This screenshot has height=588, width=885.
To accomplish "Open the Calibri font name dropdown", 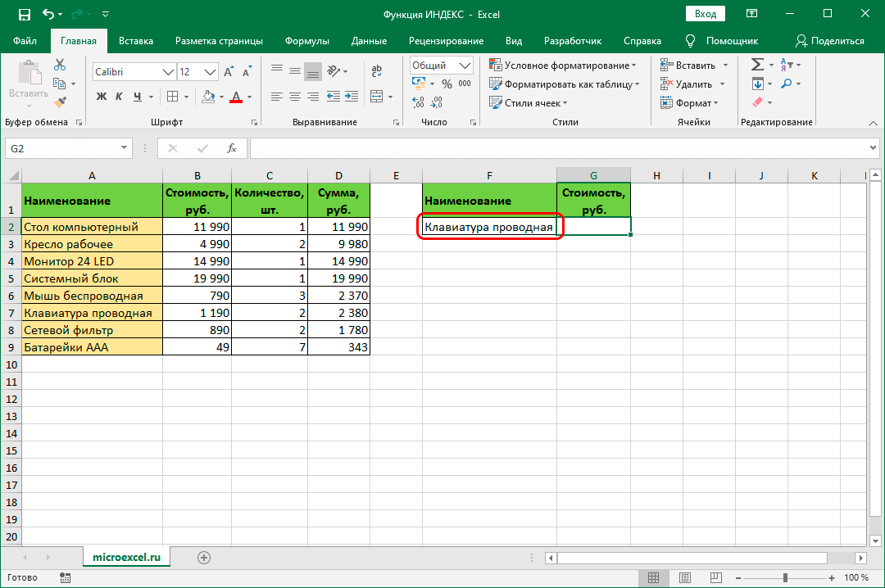I will tap(168, 72).
